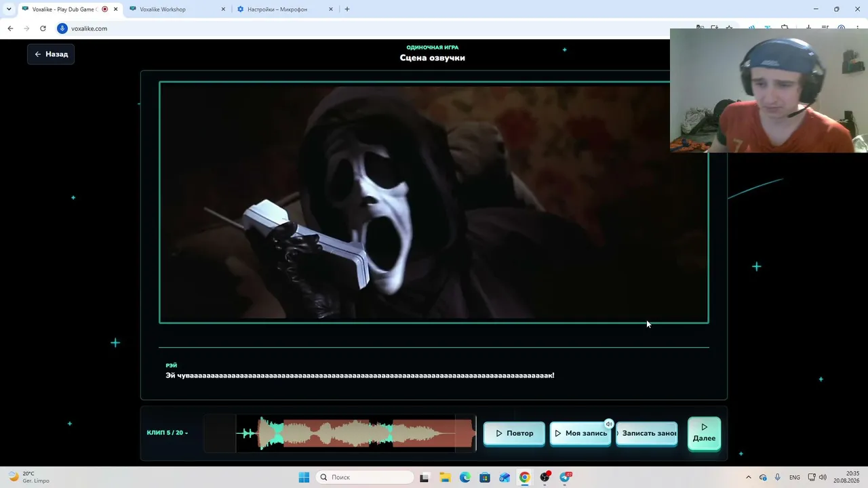Replay the clip with Повтор
Image resolution: width=868 pixels, height=488 pixels.
(x=514, y=433)
